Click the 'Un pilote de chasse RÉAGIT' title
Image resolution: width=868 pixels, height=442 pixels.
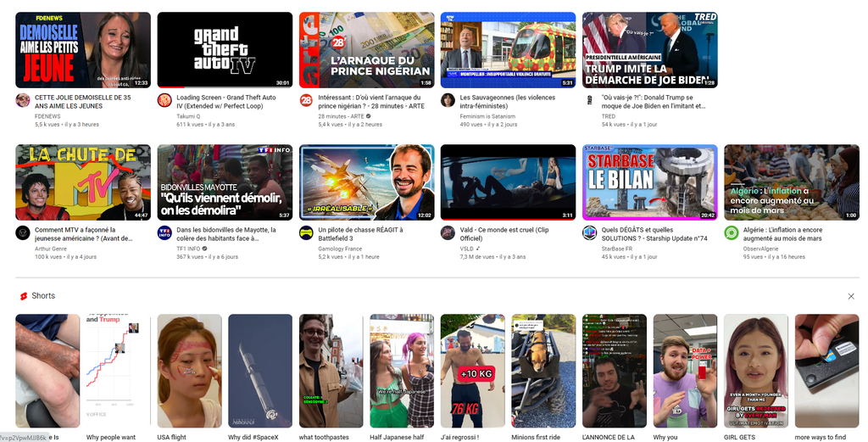tap(360, 229)
